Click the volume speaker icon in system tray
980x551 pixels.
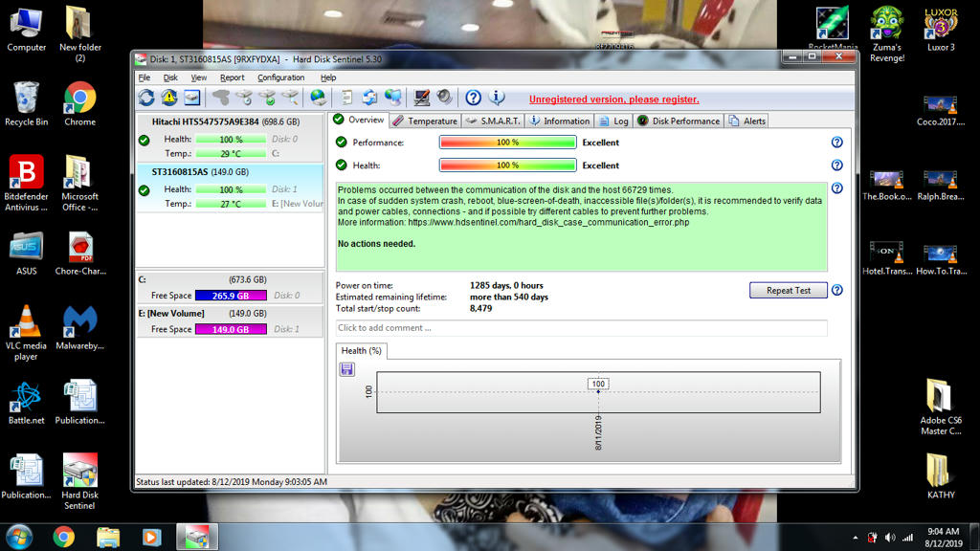pyautogui.click(x=890, y=538)
